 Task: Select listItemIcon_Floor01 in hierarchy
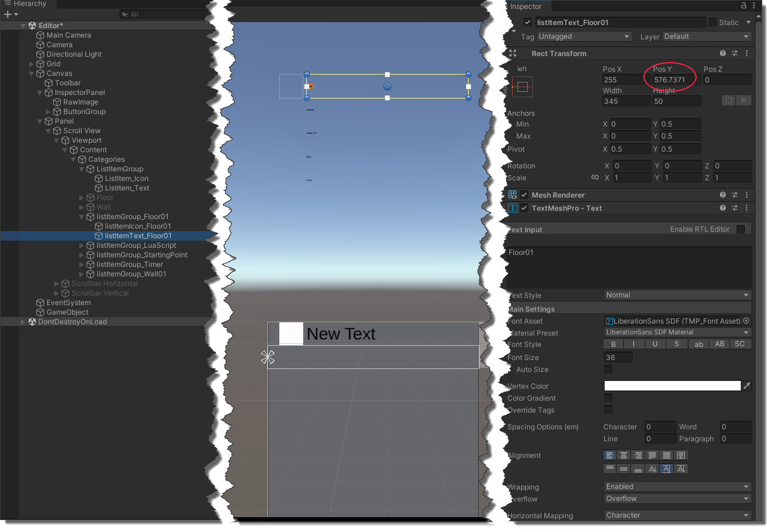138,226
